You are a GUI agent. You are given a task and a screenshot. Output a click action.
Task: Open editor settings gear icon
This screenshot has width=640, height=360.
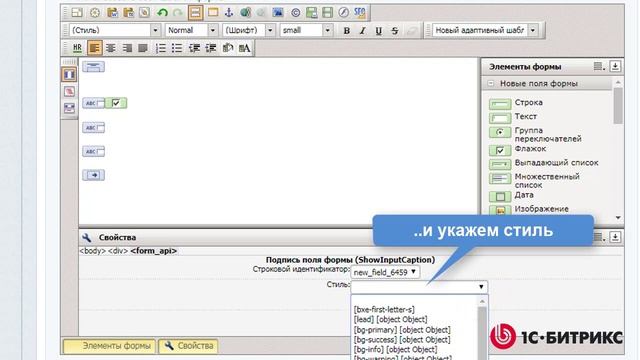coord(95,13)
